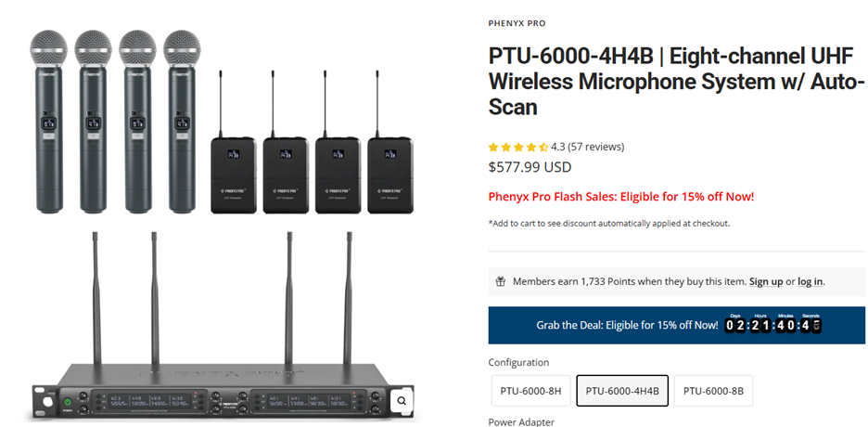Screen dimensions: 868x427
Task: Pick the PTU-6000-8B configuration
Action: coord(713,391)
